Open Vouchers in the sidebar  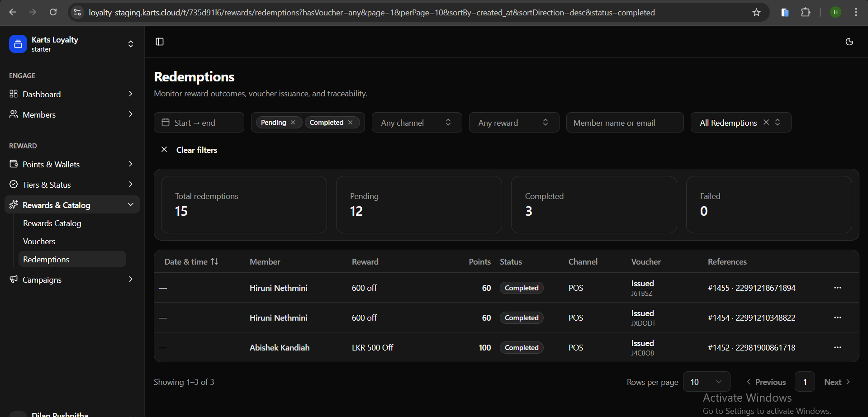[x=39, y=242]
